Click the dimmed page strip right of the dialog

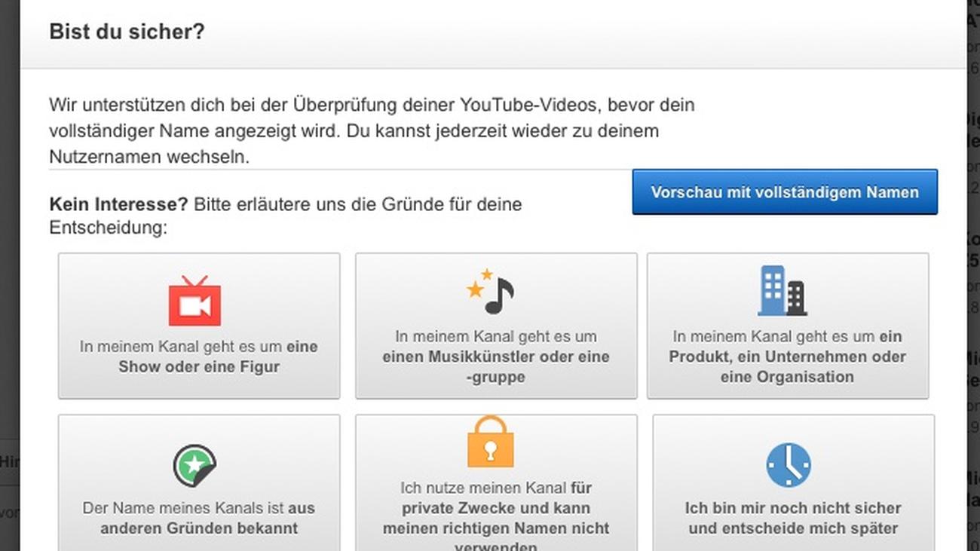point(972,302)
